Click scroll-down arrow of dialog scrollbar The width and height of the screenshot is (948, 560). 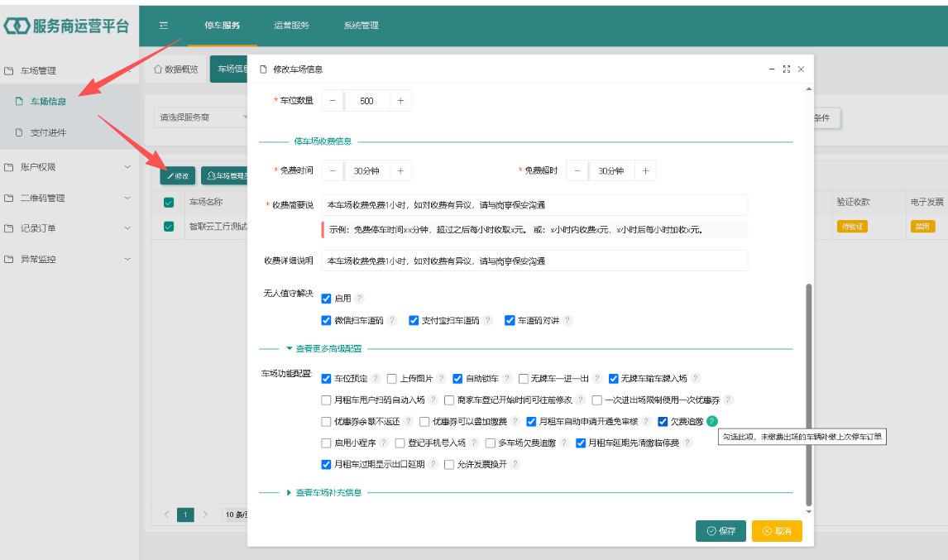(809, 512)
